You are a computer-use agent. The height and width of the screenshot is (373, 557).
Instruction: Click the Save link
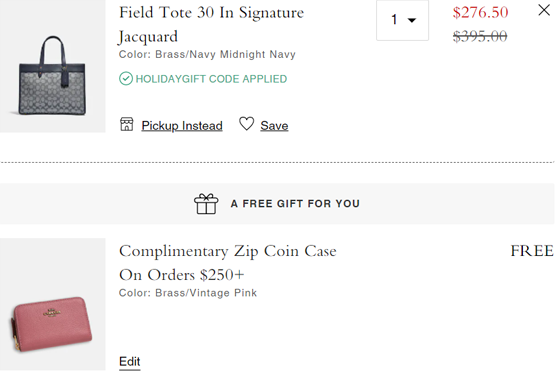coord(274,125)
